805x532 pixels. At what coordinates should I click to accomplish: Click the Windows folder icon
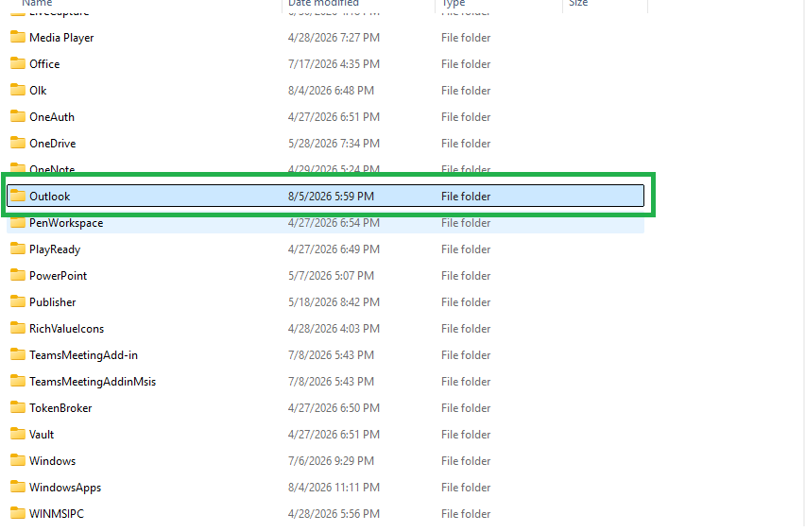tap(17, 460)
